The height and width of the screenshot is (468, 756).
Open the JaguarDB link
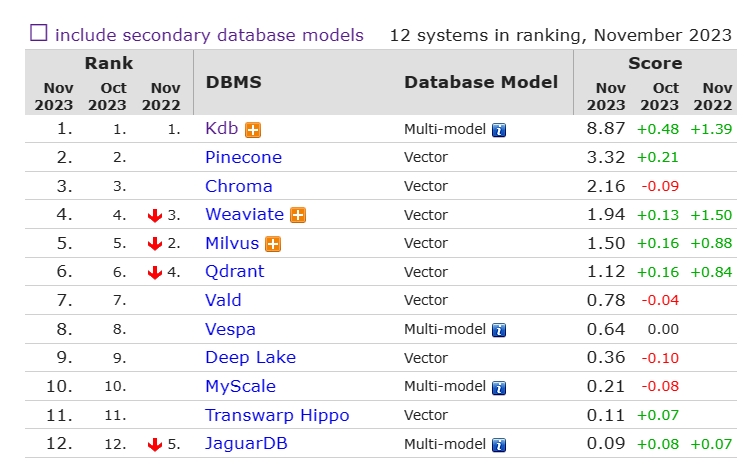point(246,443)
